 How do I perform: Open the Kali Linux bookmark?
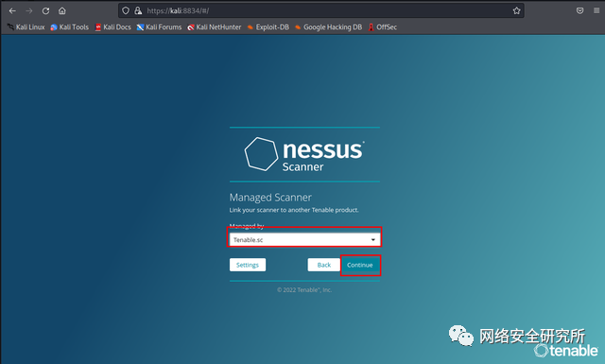click(x=26, y=27)
